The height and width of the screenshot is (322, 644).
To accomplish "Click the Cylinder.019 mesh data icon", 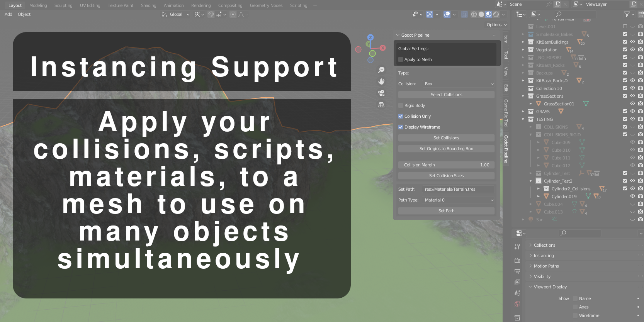I will click(x=588, y=196).
